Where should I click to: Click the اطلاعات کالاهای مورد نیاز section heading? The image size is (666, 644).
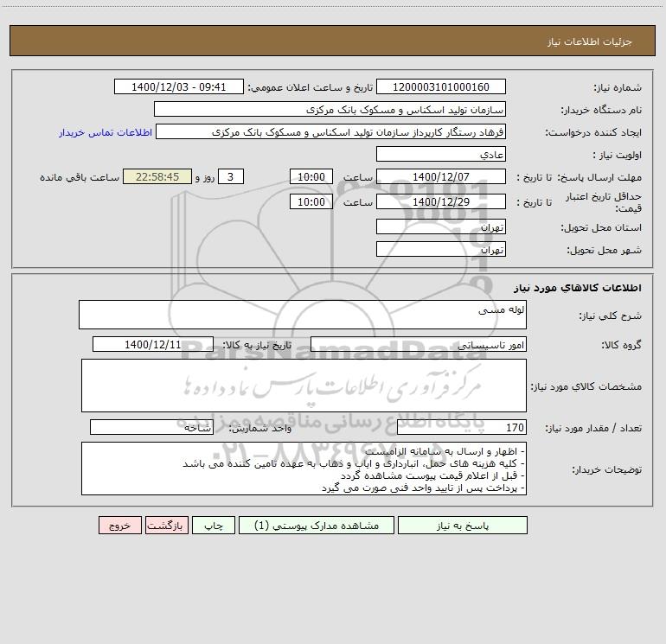click(x=578, y=288)
